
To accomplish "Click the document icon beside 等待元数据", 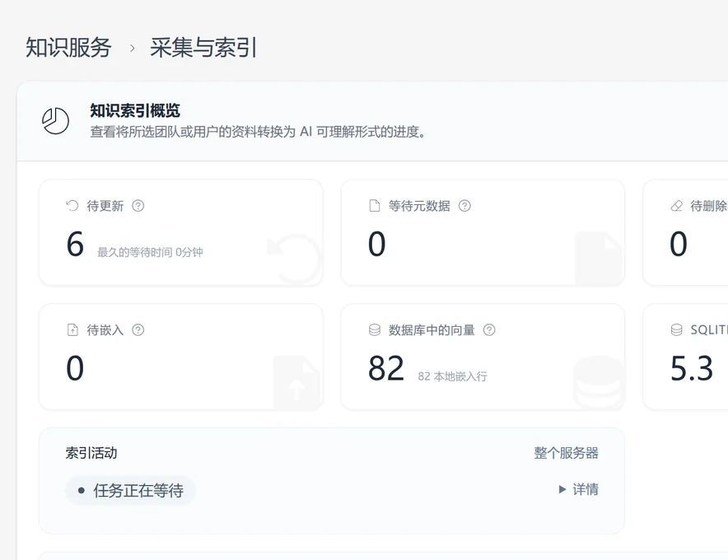I will [x=374, y=206].
